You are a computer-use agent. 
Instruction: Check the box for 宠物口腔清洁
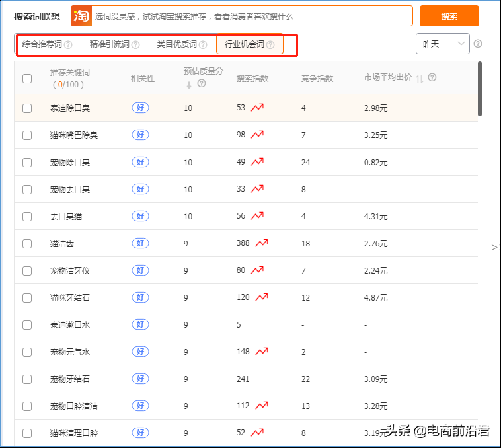(x=27, y=406)
